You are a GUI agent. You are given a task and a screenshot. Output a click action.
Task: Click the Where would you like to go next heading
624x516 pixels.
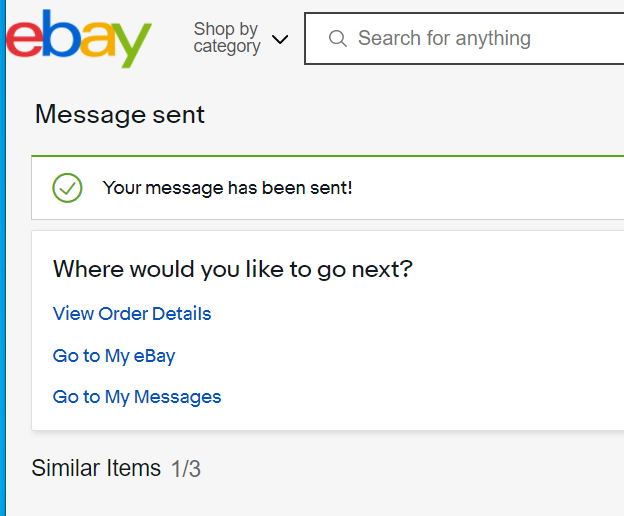click(233, 269)
